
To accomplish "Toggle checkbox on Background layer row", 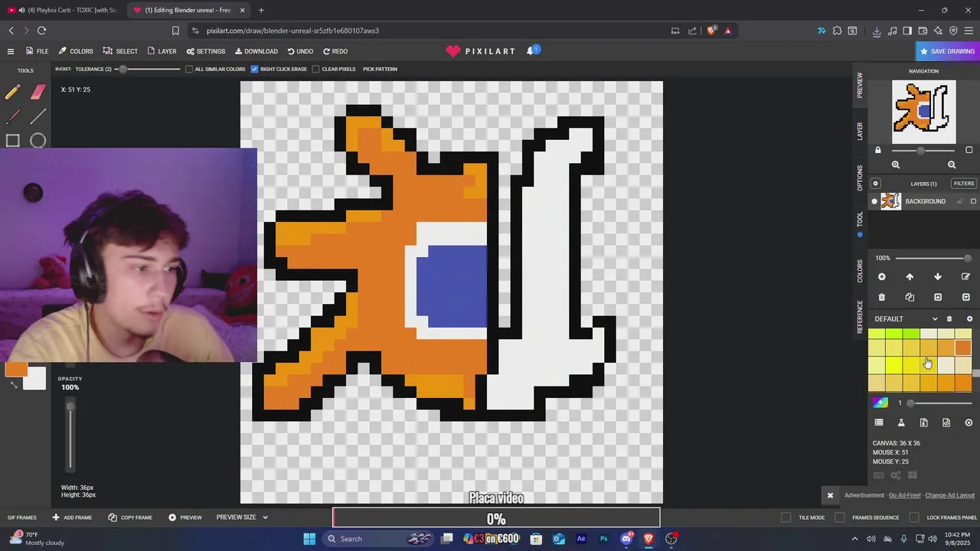I will point(973,201).
